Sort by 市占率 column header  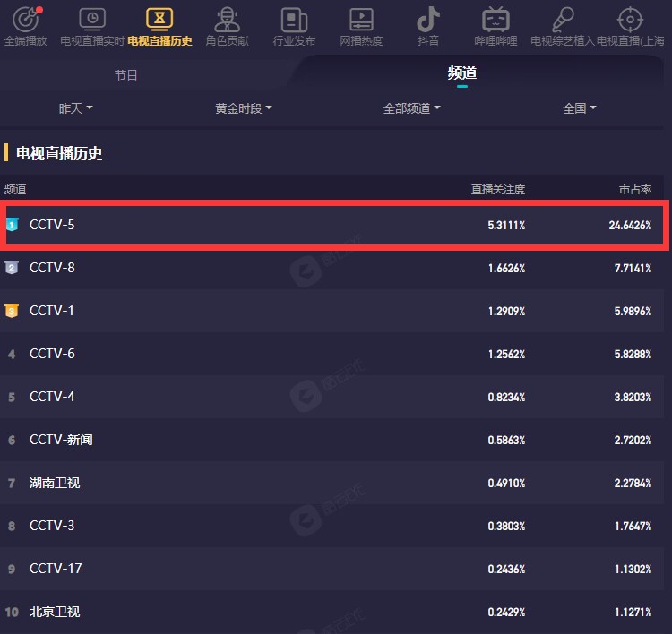coord(635,189)
